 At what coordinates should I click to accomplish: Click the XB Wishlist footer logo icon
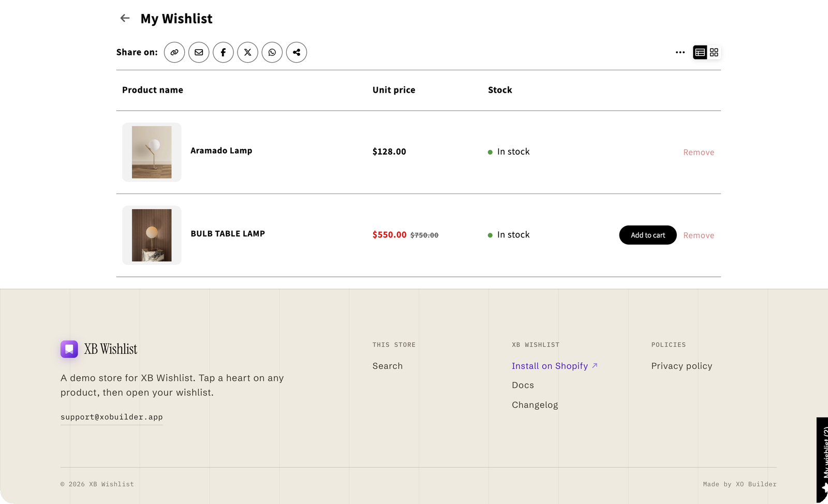(69, 349)
